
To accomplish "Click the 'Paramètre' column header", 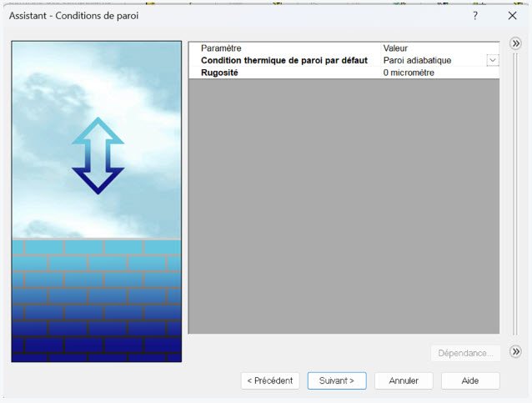I will tap(221, 48).
